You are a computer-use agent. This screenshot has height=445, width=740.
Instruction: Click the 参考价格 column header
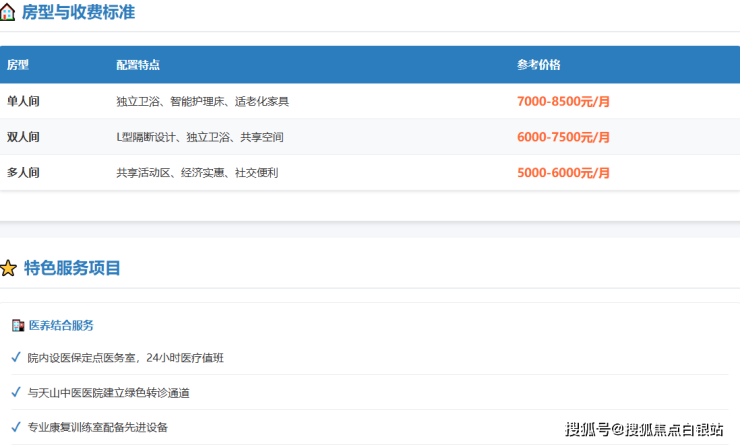click(539, 65)
